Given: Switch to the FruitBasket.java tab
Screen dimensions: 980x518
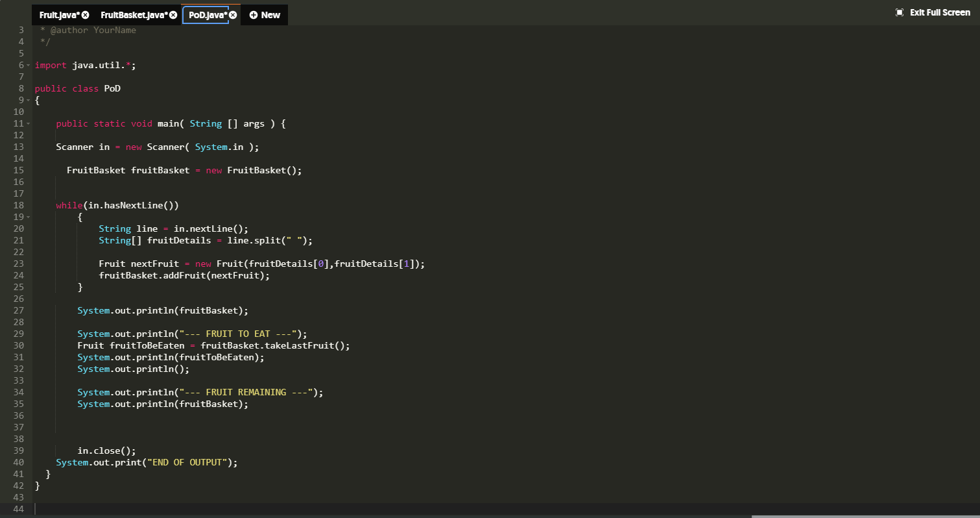Looking at the screenshot, I should click(x=130, y=14).
